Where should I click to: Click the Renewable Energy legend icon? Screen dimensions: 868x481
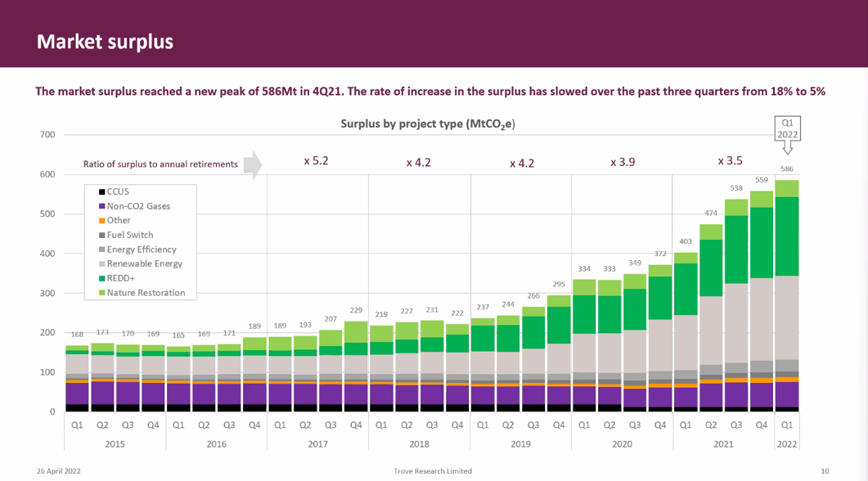tap(101, 263)
